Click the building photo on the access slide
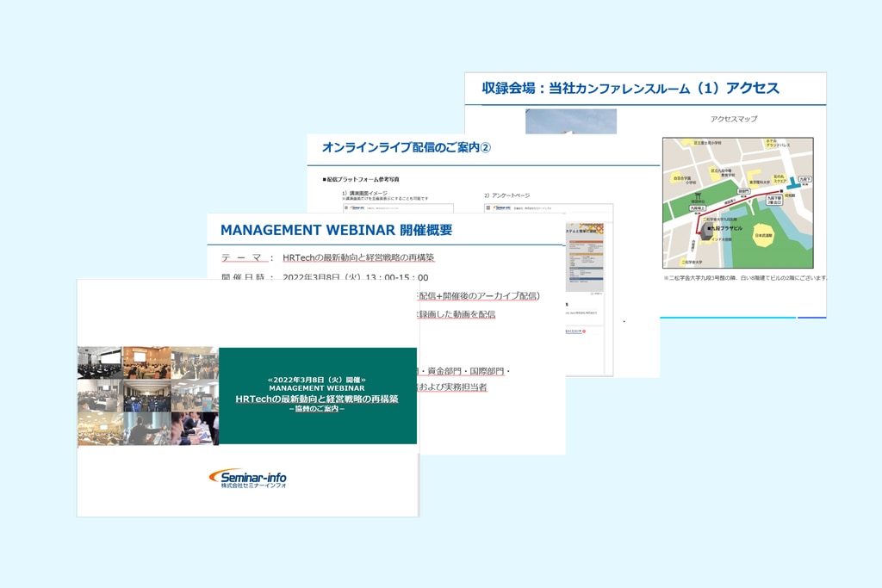Viewport: 882px width, 588px height. coord(570,121)
